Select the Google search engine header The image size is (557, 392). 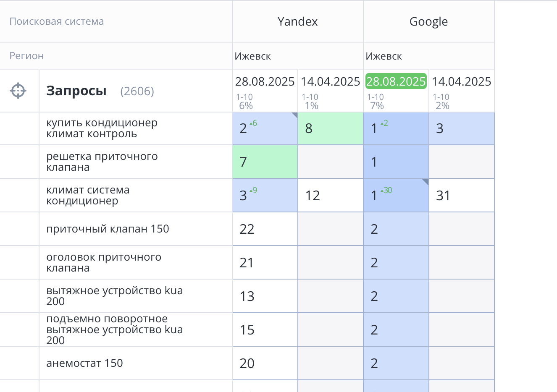point(428,21)
